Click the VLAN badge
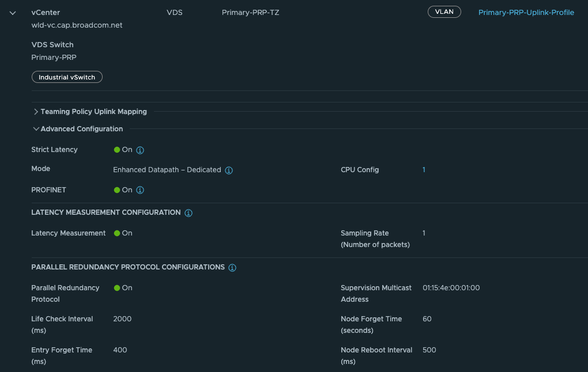The width and height of the screenshot is (588, 372). (444, 12)
